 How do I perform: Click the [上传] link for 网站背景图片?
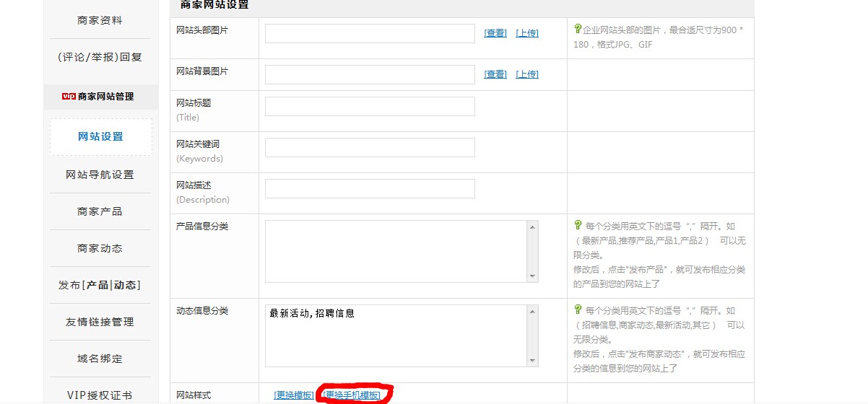[527, 74]
